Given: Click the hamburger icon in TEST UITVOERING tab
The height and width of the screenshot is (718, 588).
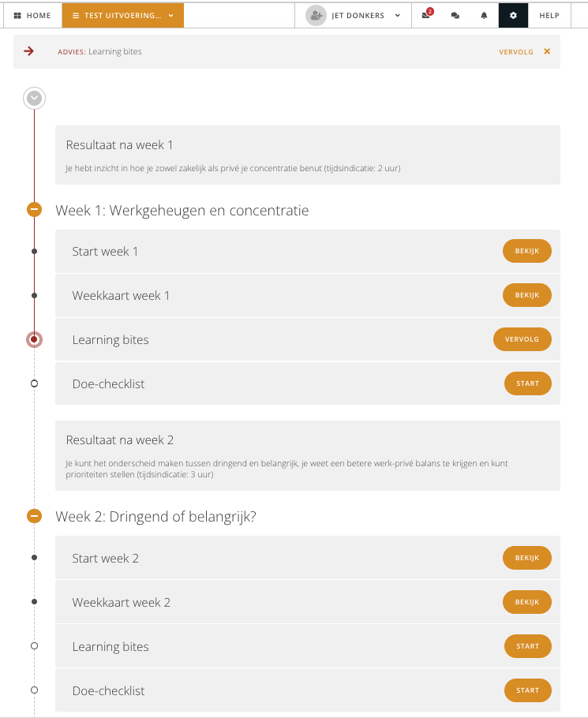Looking at the screenshot, I should coord(75,14).
